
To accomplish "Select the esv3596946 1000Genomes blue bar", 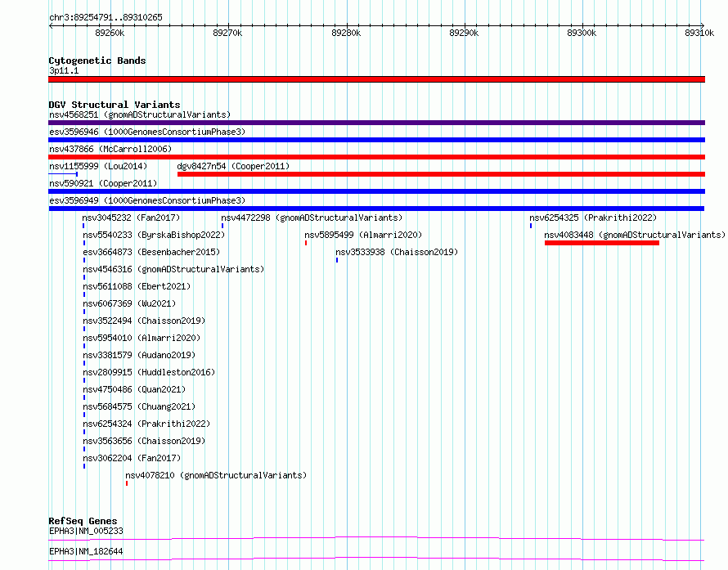I will click(x=376, y=140).
